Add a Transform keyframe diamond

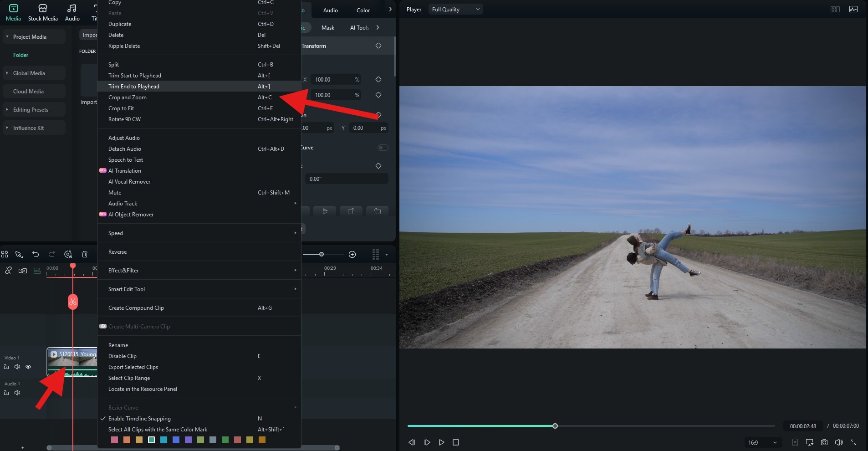click(378, 46)
